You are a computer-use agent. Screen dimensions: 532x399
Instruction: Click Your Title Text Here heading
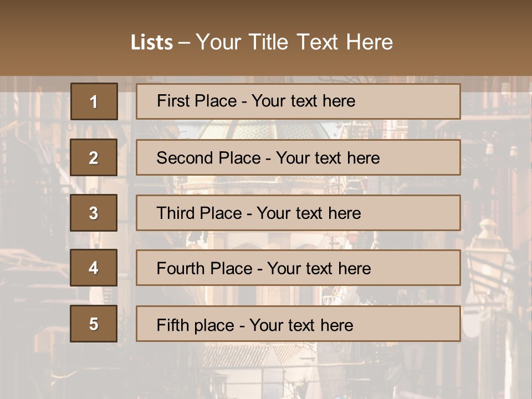click(294, 42)
